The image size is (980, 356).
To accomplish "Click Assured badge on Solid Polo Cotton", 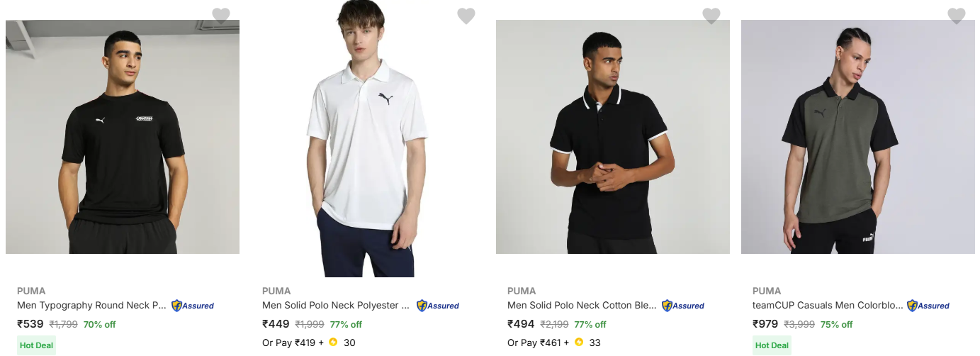I will pyautogui.click(x=683, y=306).
